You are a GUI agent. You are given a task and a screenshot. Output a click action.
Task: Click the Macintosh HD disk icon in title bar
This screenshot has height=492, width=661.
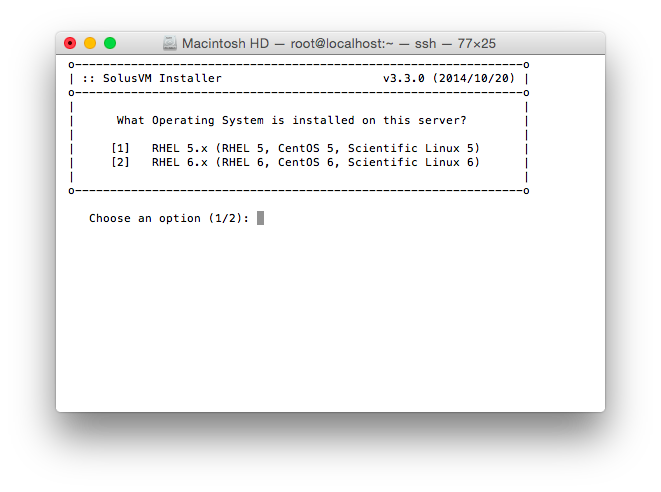(x=170, y=44)
